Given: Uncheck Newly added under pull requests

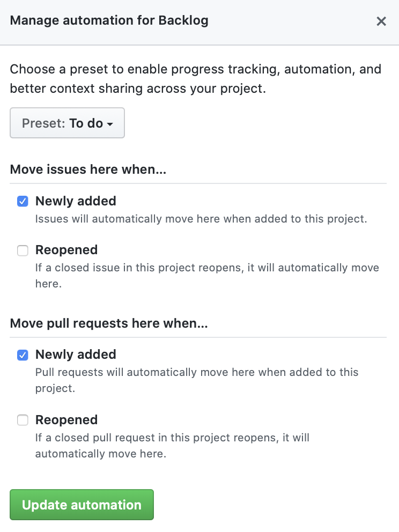Looking at the screenshot, I should (23, 354).
